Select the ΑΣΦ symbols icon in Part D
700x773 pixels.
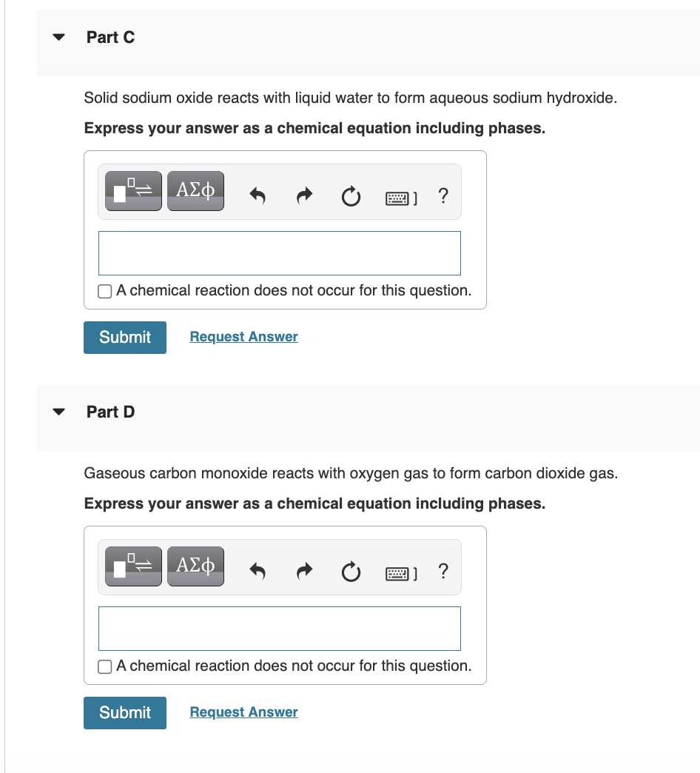click(x=195, y=566)
